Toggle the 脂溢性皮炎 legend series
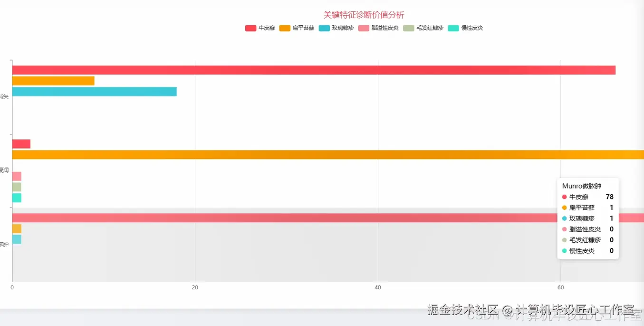This screenshot has height=326, width=644. pyautogui.click(x=378, y=28)
